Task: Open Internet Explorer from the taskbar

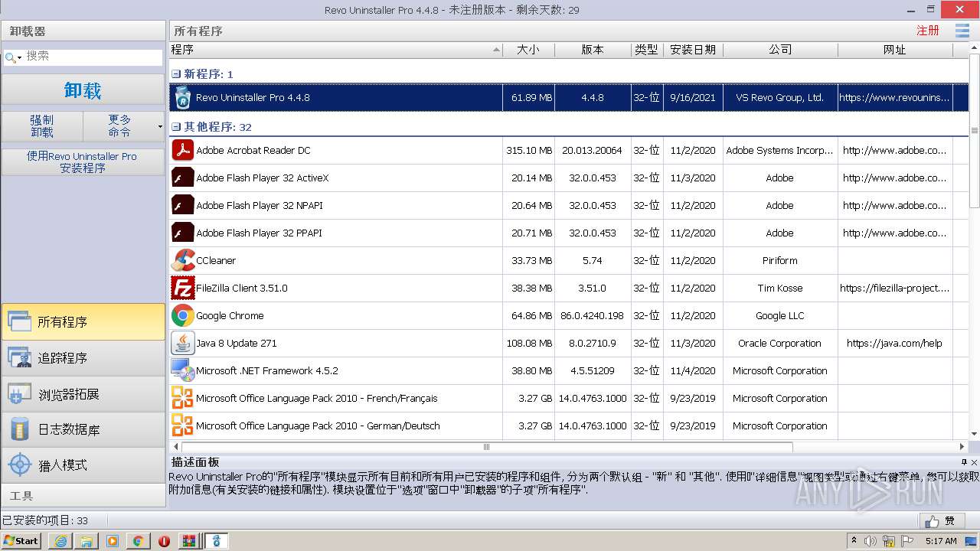Action: click(60, 541)
